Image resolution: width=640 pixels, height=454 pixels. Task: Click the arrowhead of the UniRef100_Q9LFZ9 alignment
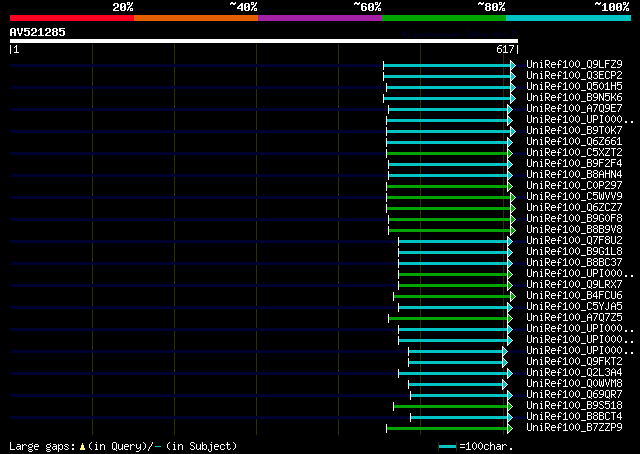coord(513,65)
